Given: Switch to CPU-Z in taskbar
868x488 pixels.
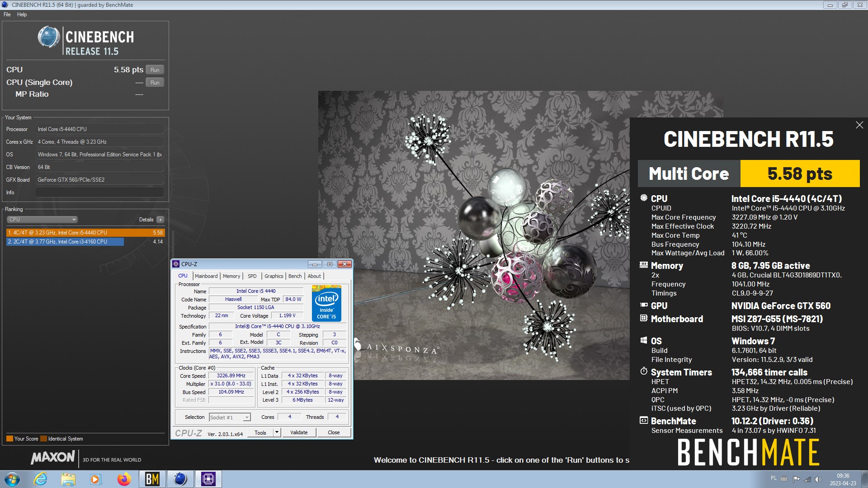Looking at the screenshot, I should click(x=208, y=479).
